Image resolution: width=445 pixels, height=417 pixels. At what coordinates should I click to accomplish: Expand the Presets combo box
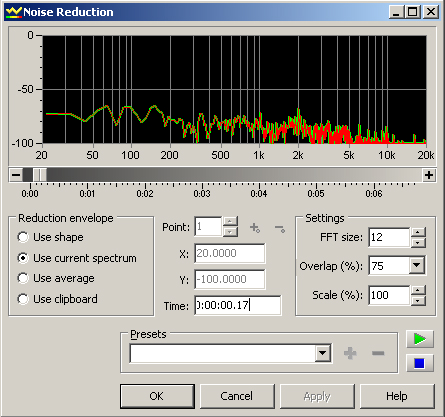click(x=323, y=353)
